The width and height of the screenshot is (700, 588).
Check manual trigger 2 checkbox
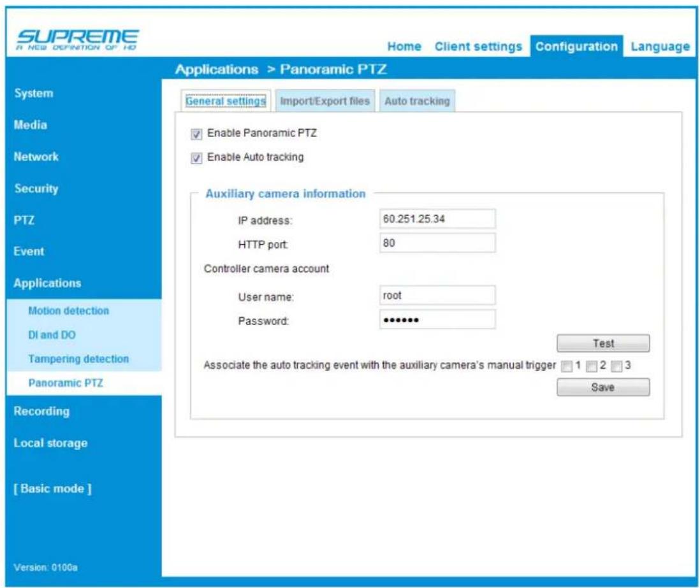592,366
